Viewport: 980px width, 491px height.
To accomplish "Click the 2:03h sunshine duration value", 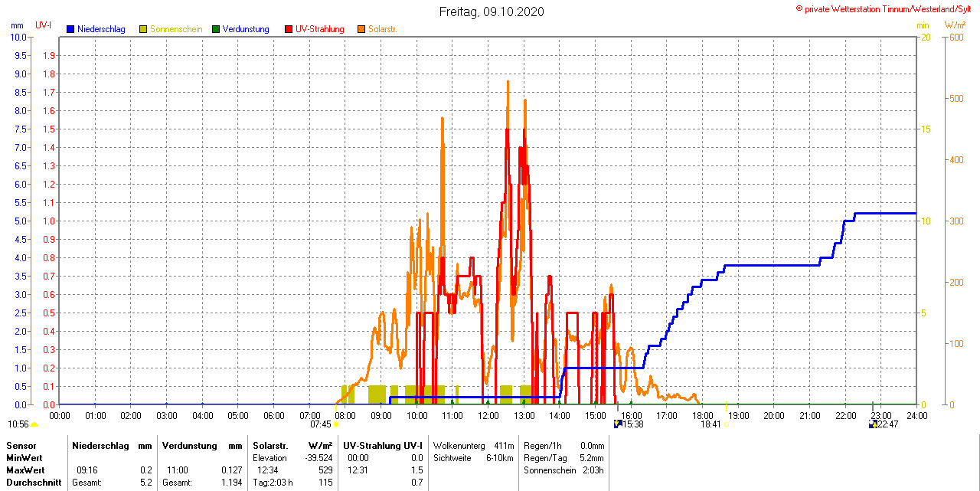I will click(x=593, y=470).
